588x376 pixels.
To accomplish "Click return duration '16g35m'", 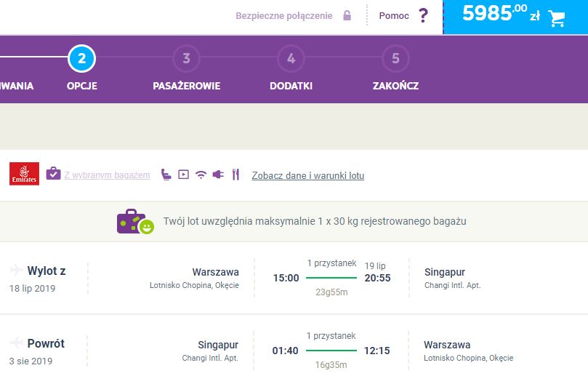I will [x=331, y=365].
